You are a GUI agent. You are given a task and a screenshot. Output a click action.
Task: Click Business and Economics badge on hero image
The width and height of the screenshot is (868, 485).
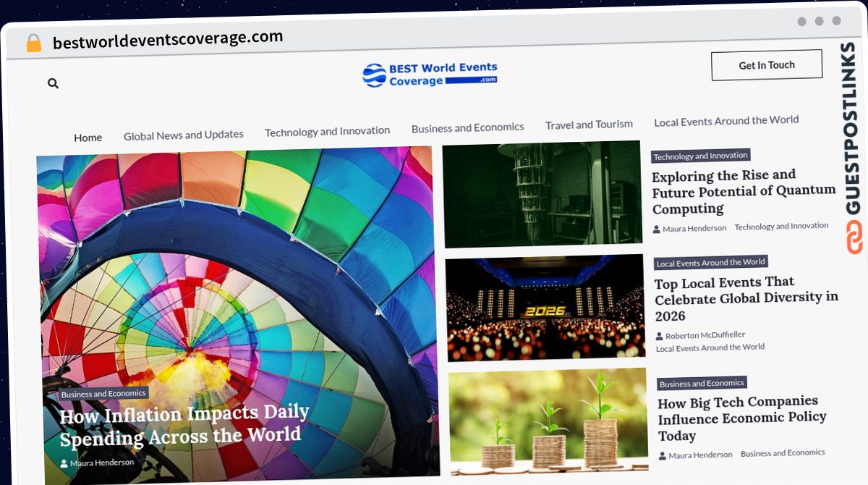click(x=103, y=394)
